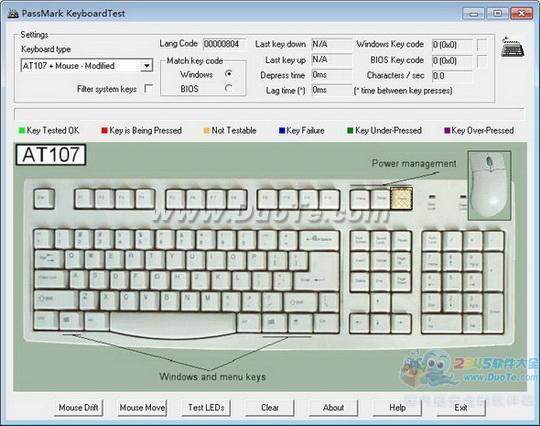Viewport: 540px width, 426px height.
Task: Click the Z key on keyboard image
Action: pos(88,300)
